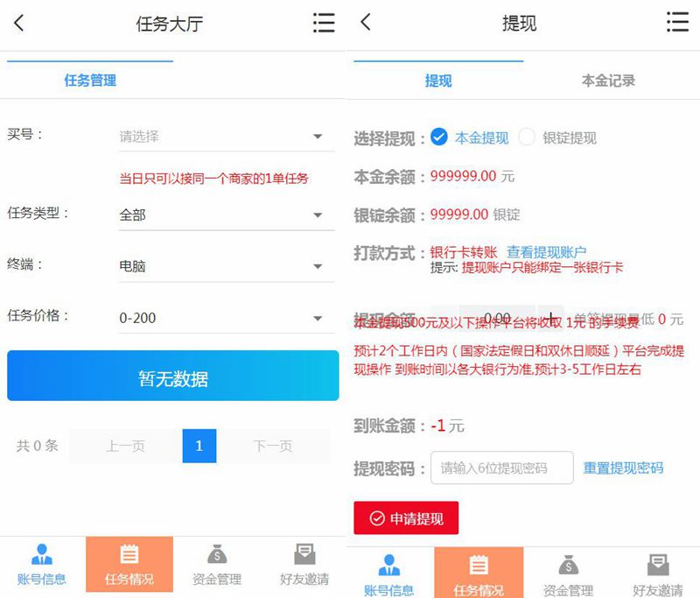Expand the 任务类型 dropdown showing 全部

[226, 213]
